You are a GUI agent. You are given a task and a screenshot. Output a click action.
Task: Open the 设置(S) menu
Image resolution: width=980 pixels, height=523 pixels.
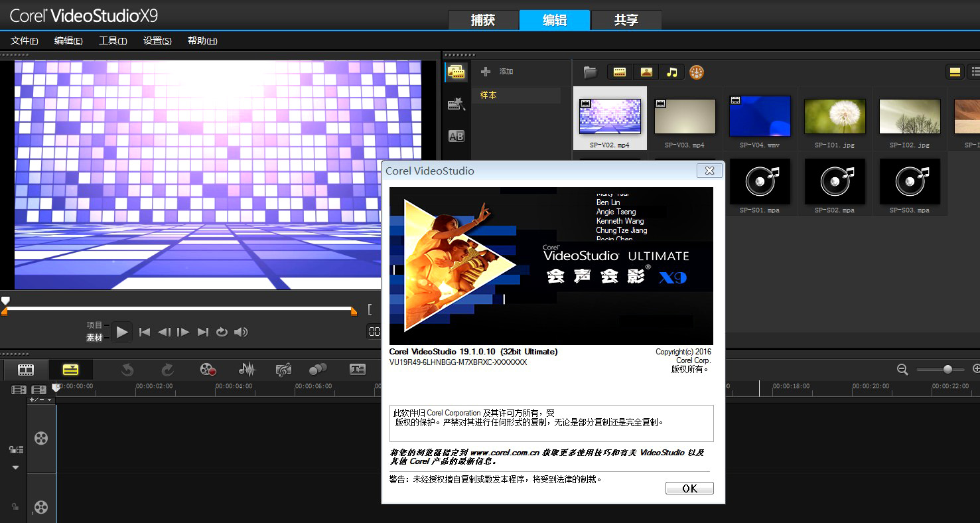[x=157, y=41]
